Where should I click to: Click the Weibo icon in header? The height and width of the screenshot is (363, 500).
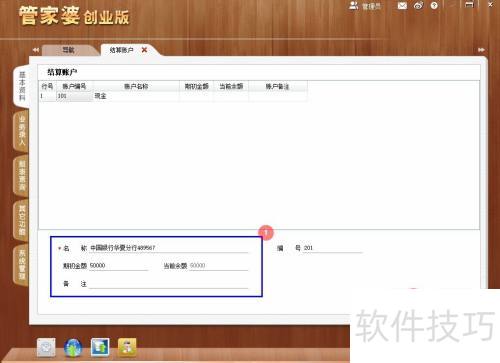point(419,6)
